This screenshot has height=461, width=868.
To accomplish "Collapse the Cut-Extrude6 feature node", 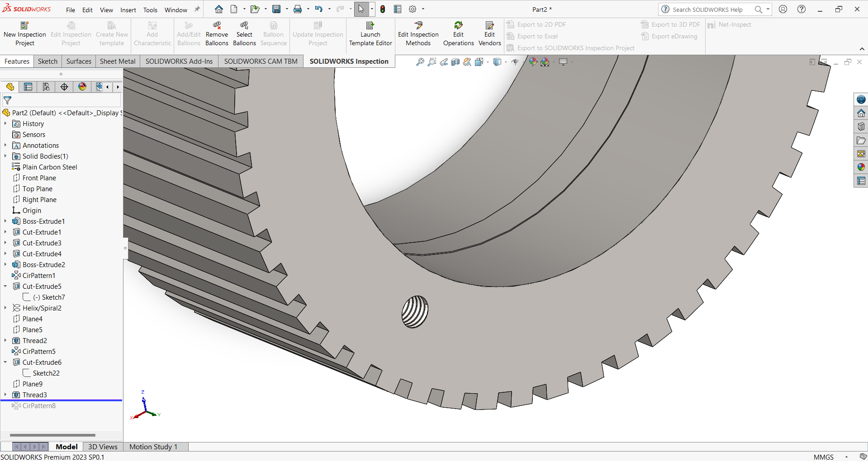I will [5, 362].
